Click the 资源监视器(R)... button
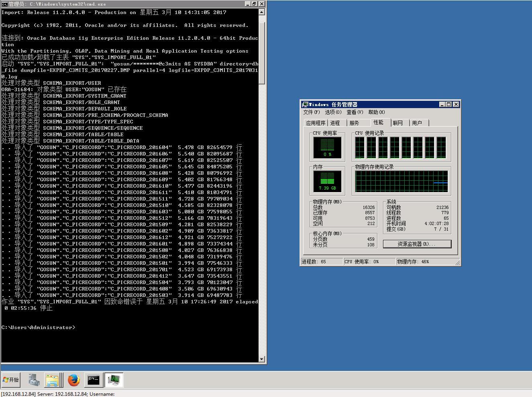This screenshot has height=397, width=532. [417, 244]
